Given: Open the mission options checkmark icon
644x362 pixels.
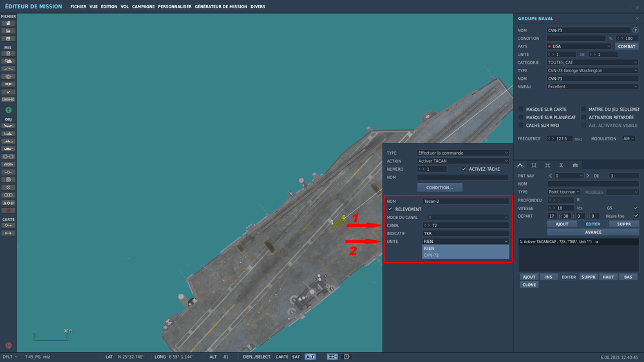Looking at the screenshot, I should coord(8,91).
